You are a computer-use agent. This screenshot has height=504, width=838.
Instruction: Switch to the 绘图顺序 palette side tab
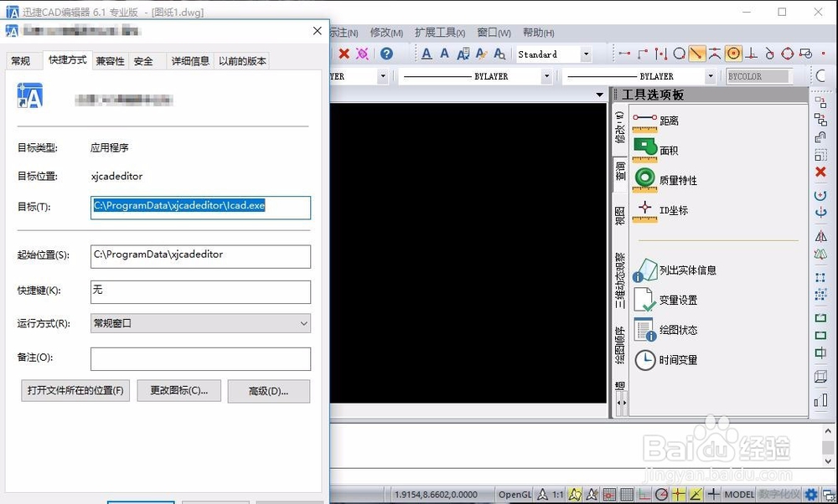pos(620,345)
